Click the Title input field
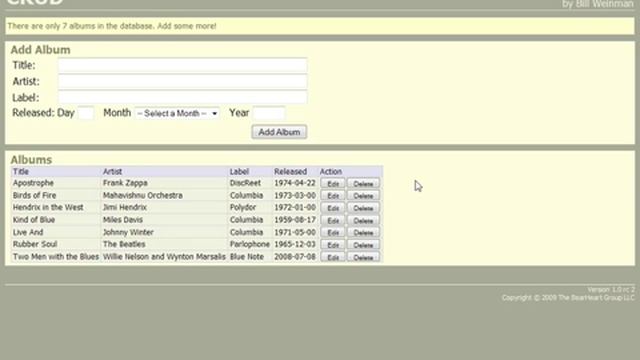The height and width of the screenshot is (360, 640). pos(182,65)
